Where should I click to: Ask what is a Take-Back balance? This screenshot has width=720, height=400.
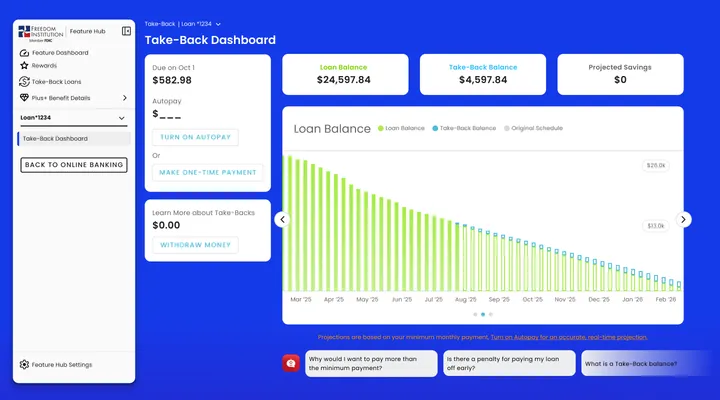(x=647, y=363)
